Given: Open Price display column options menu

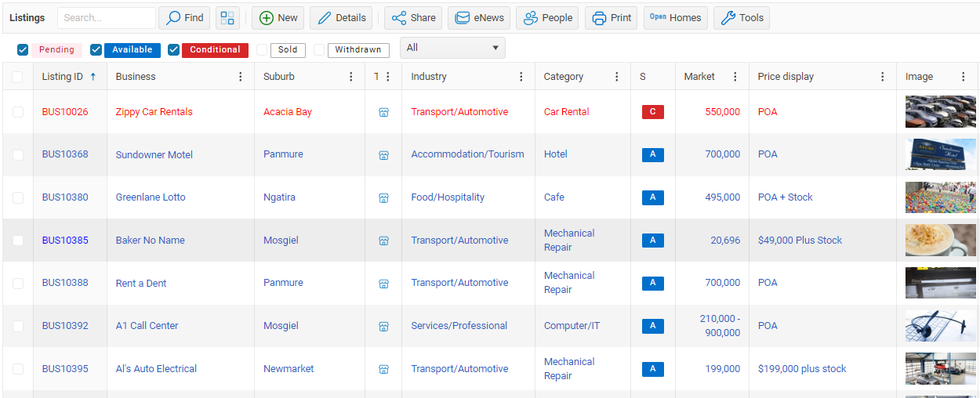Looking at the screenshot, I should coord(883,77).
